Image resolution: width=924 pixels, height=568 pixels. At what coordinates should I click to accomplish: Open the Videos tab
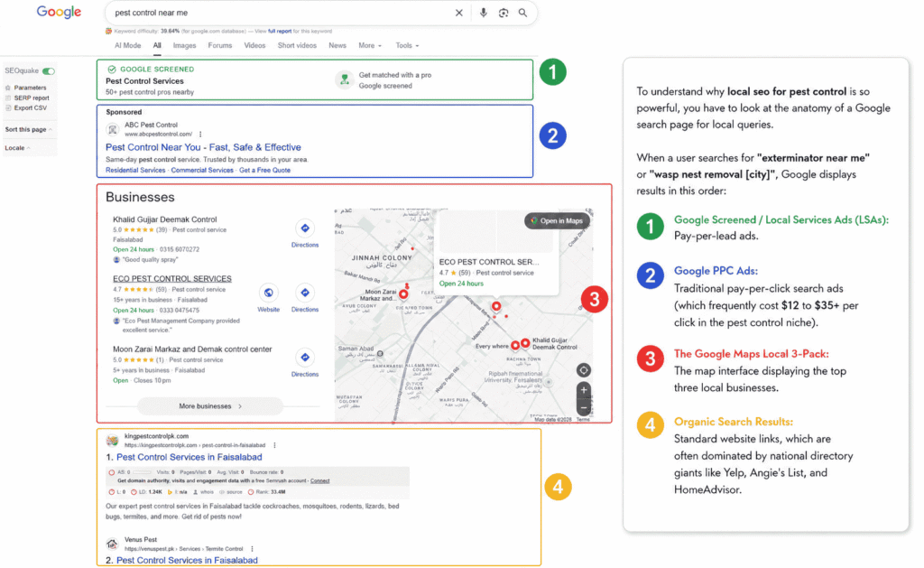[254, 45]
